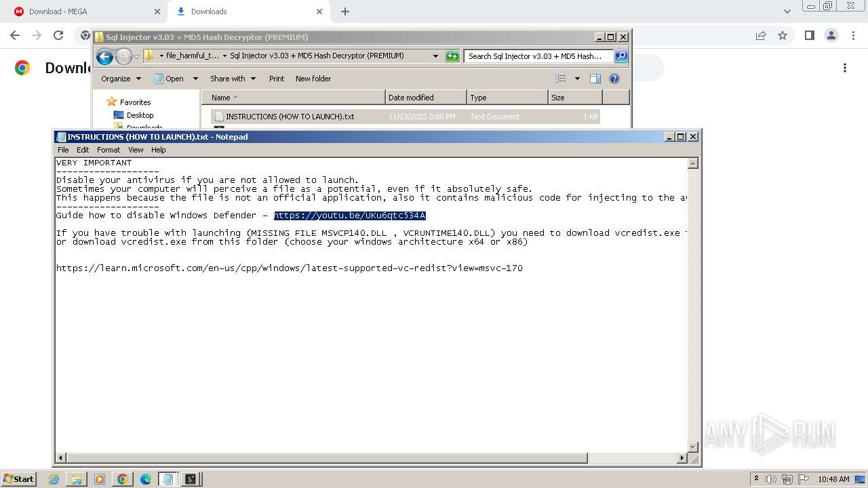Focus the Search Sql Injector field
The image size is (868, 488).
(539, 56)
